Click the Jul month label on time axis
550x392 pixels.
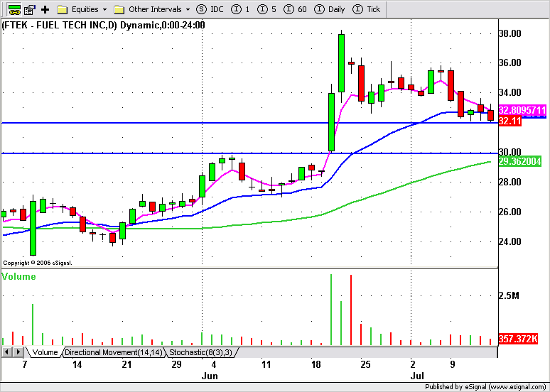(x=417, y=376)
